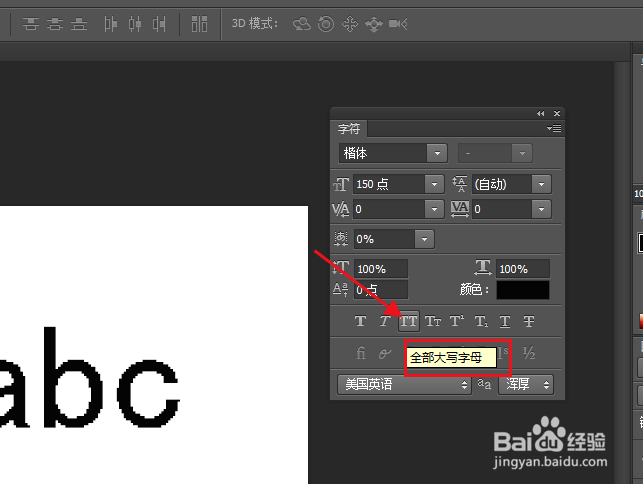Switch to the 字符 tab

(349, 129)
